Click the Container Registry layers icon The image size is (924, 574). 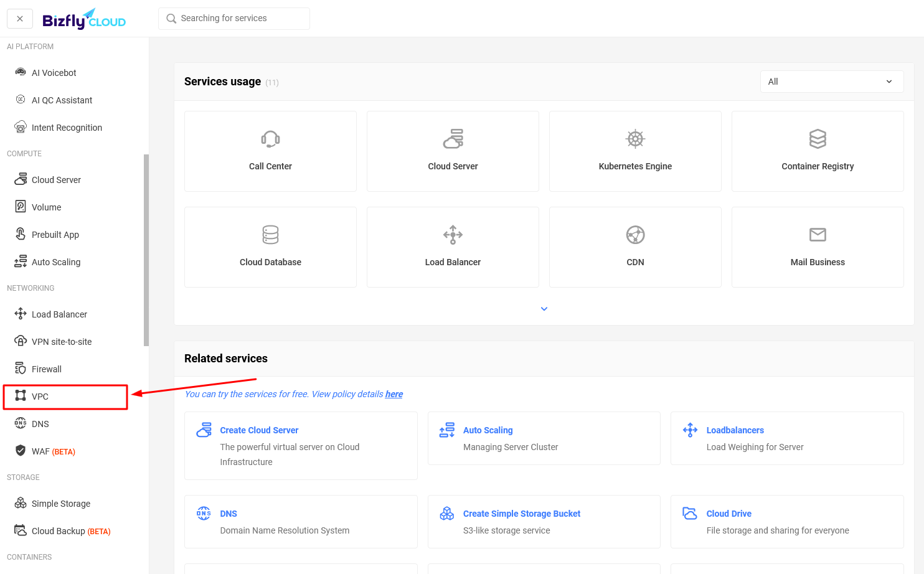(x=818, y=139)
